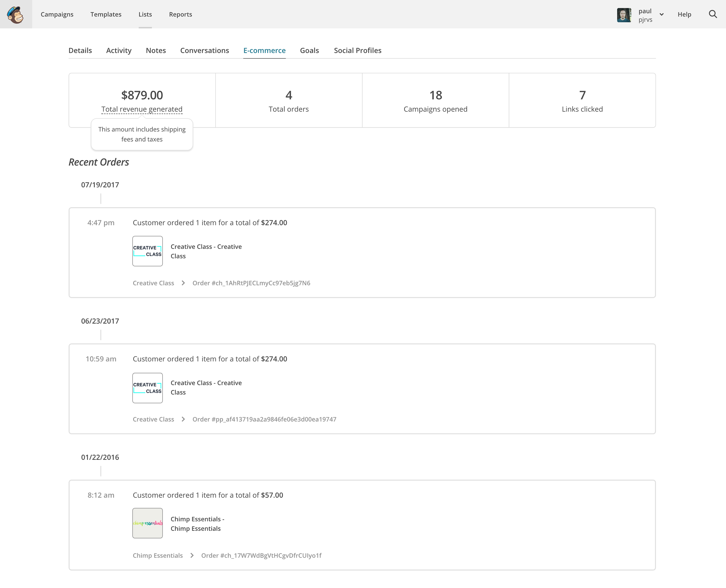The image size is (726, 588).
Task: Switch to the Social Profiles tab
Action: coord(357,50)
